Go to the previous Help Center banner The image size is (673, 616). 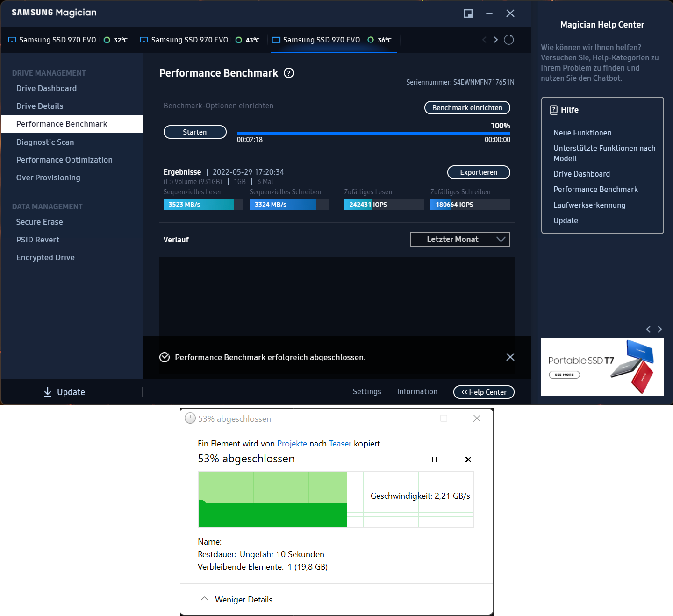click(x=648, y=329)
